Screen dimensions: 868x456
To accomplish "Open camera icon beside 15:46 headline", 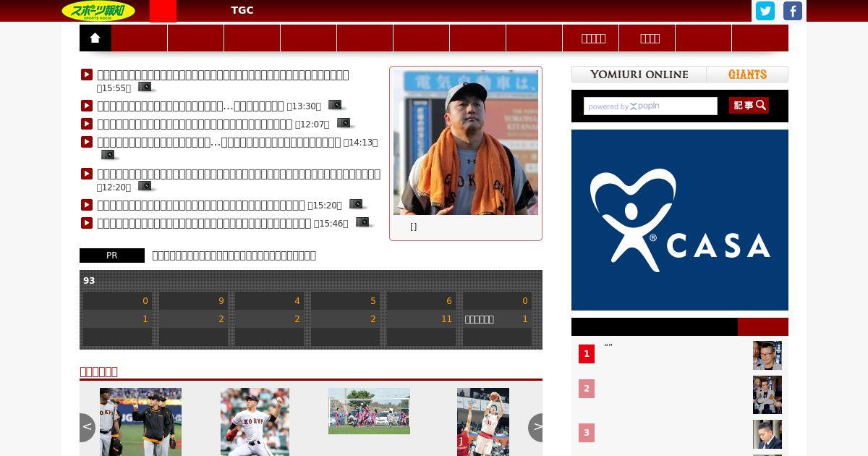I will (x=364, y=222).
